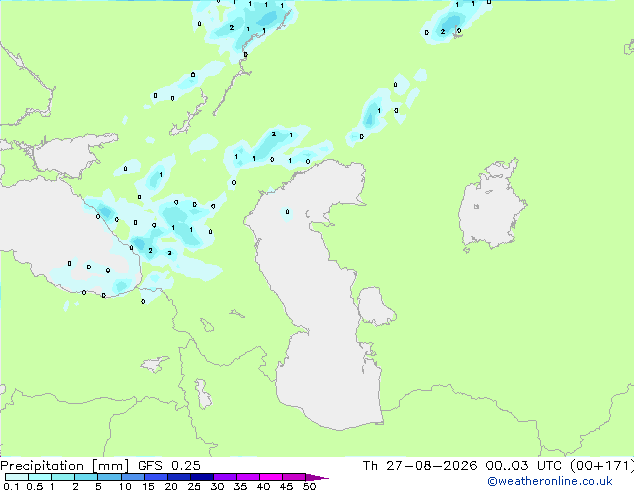Click the '00..03 UTC' time range text
Viewport: 634px width, 490px height.
pos(524,466)
